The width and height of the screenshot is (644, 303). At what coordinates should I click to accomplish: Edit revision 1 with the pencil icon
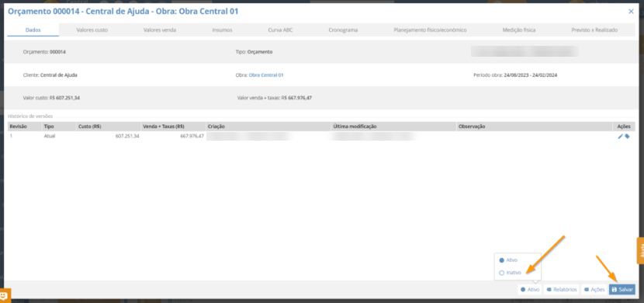click(620, 137)
